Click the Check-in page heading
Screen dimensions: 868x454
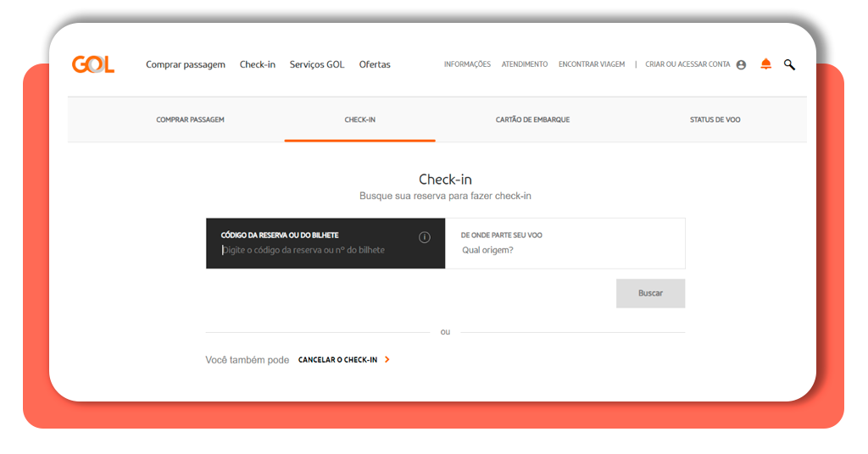[x=445, y=180]
